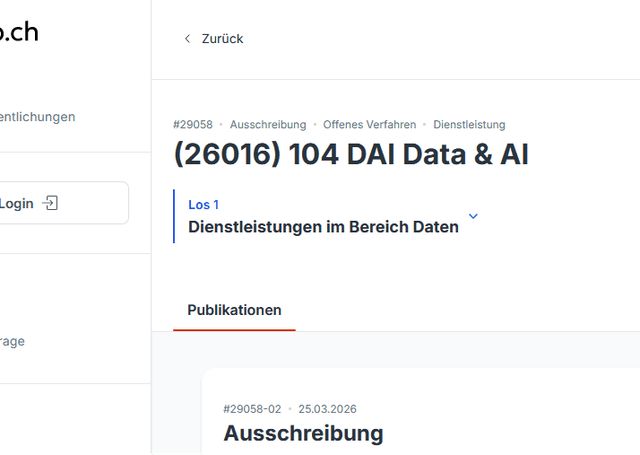Open the Ausschreibung publication card heading
640x455 pixels.
(x=303, y=433)
